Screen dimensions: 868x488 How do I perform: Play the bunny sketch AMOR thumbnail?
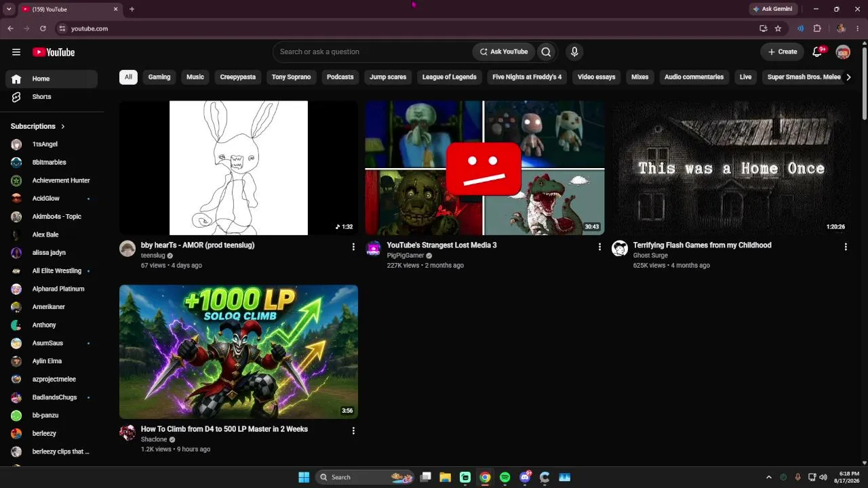(239, 168)
